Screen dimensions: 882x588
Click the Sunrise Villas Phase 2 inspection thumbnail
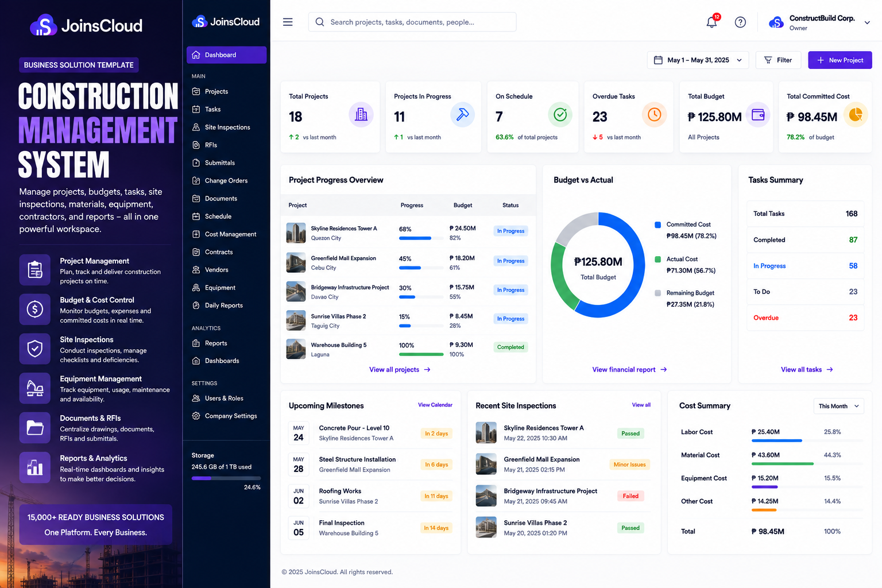click(486, 527)
